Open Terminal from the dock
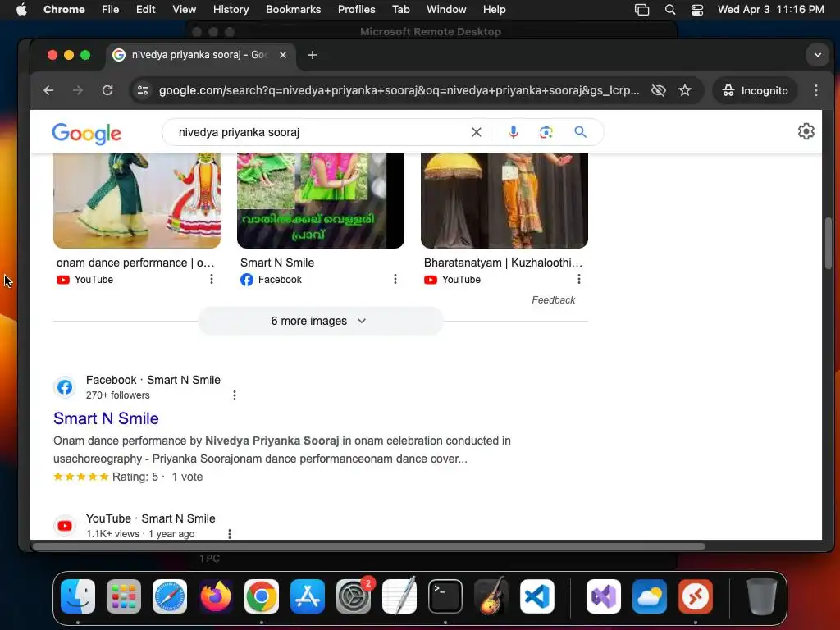840x630 pixels. [445, 596]
